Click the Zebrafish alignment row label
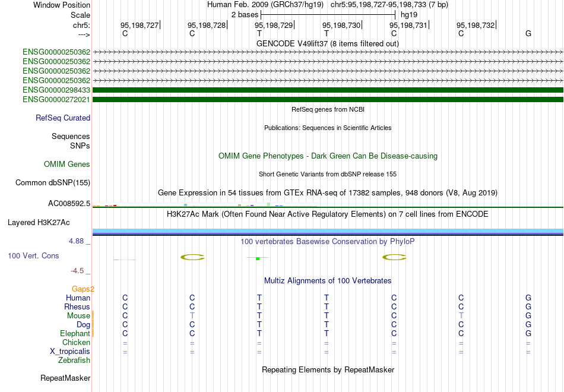This screenshot has height=392, width=564. [x=74, y=361]
